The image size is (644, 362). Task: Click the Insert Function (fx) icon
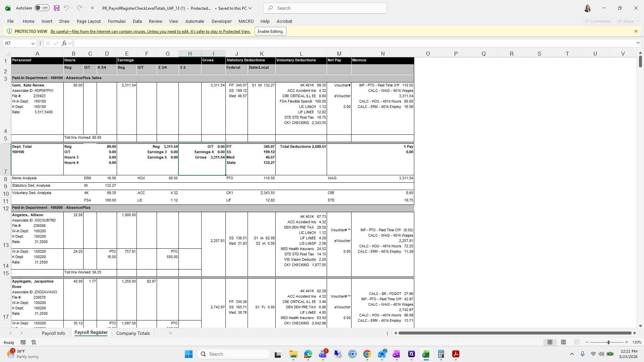tap(64, 43)
